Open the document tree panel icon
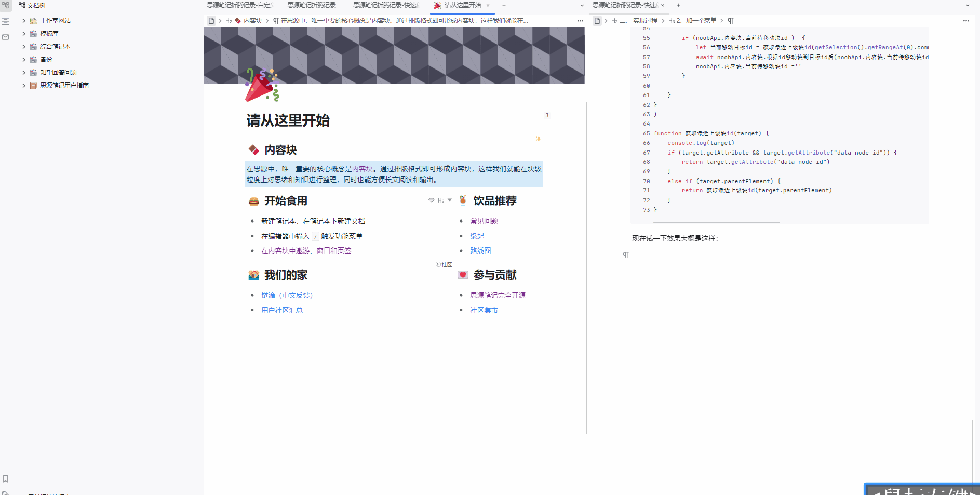980x495 pixels. point(6,7)
